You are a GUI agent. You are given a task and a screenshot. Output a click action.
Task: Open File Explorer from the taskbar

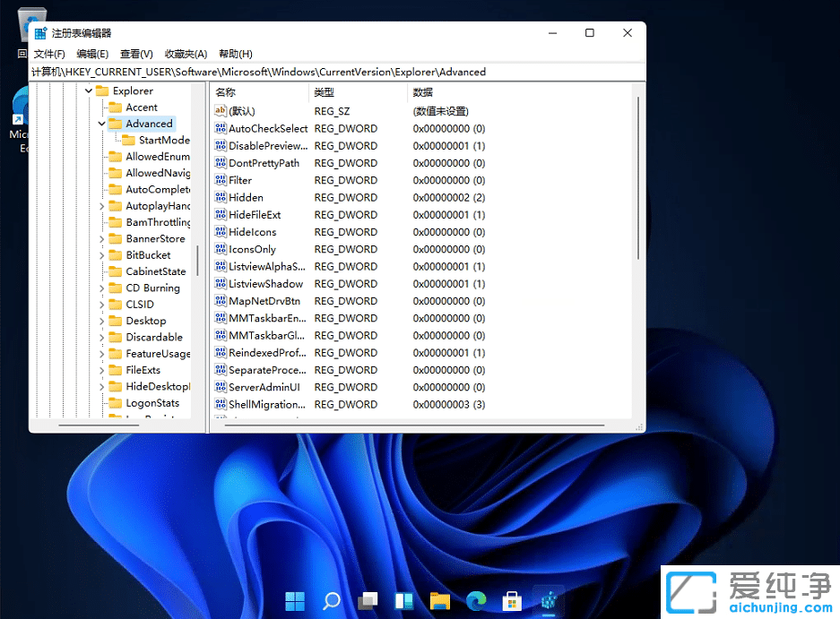pos(439,601)
